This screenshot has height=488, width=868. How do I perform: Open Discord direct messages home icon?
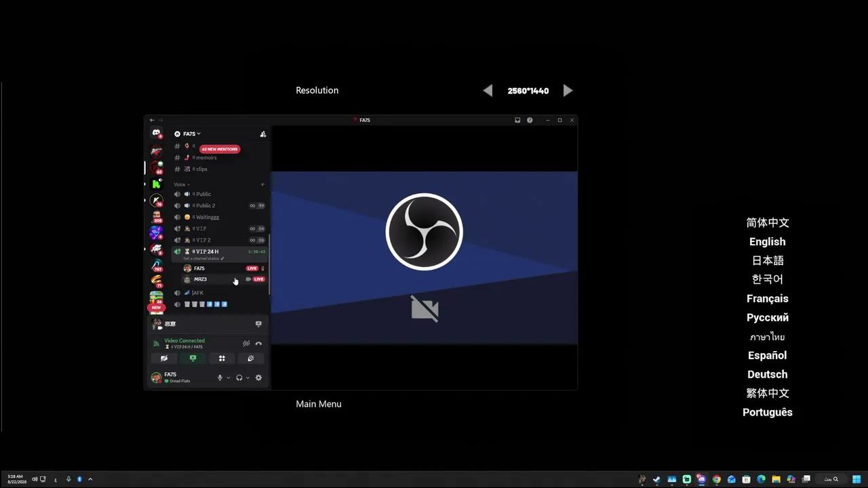[157, 133]
